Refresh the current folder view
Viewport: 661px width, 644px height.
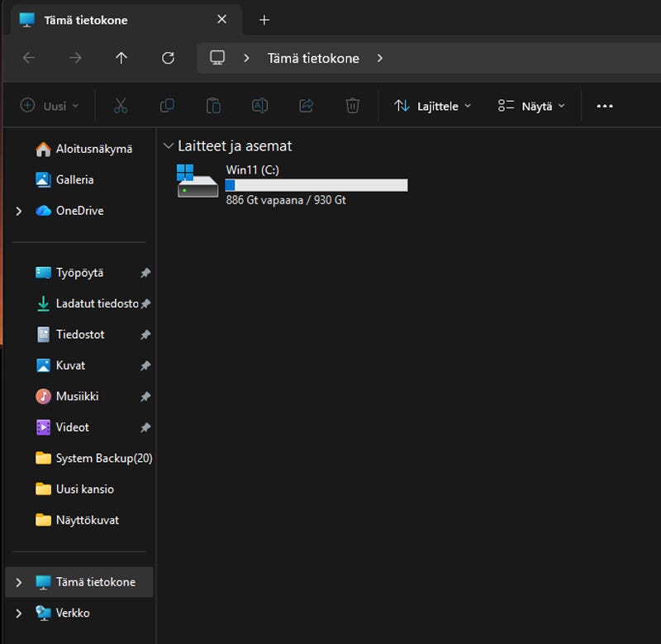(x=168, y=58)
